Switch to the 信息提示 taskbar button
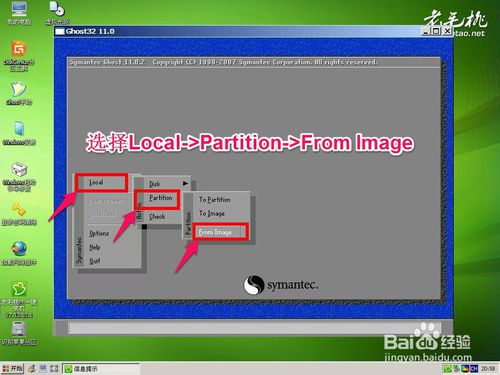Image resolution: width=500 pixels, height=375 pixels. point(101,369)
